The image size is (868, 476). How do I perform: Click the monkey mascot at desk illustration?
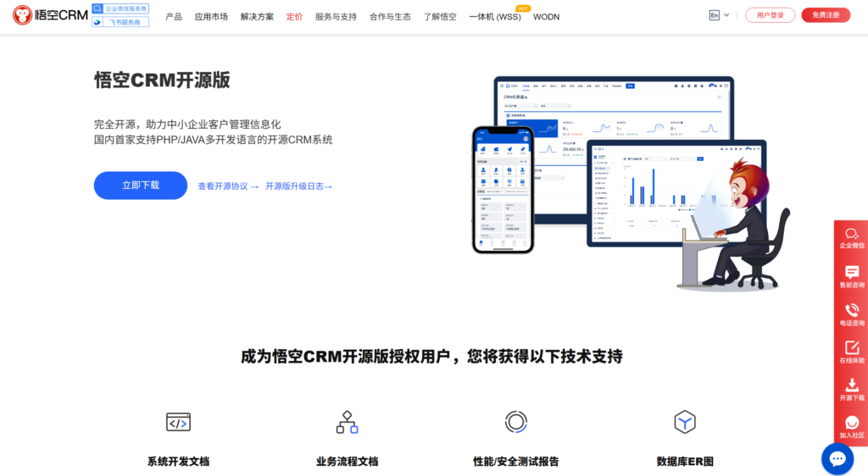coord(733,224)
